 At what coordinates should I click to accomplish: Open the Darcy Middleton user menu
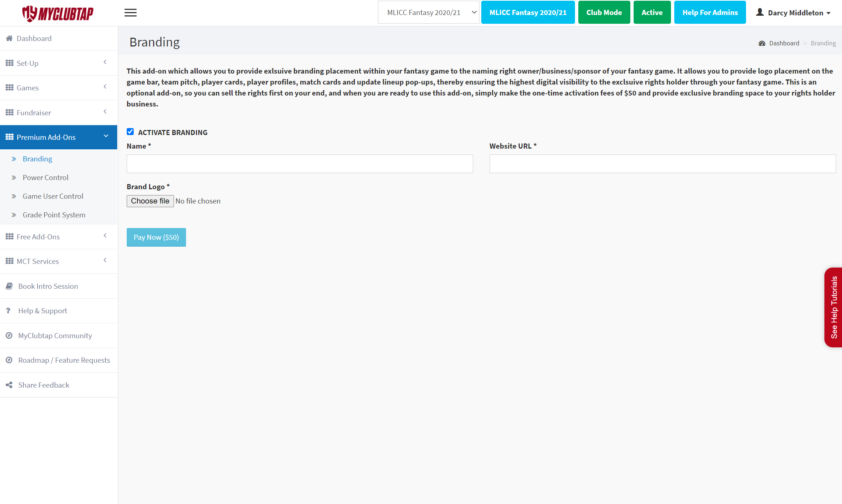(793, 13)
